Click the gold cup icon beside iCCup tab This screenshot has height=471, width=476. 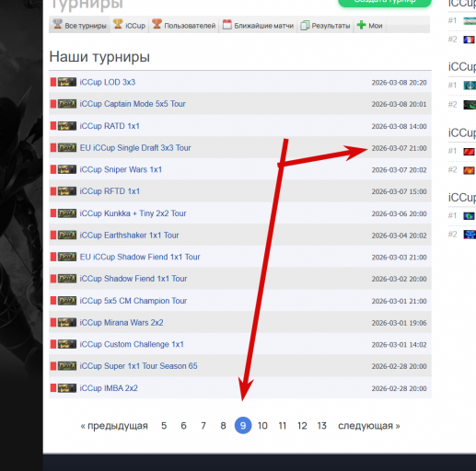118,24
